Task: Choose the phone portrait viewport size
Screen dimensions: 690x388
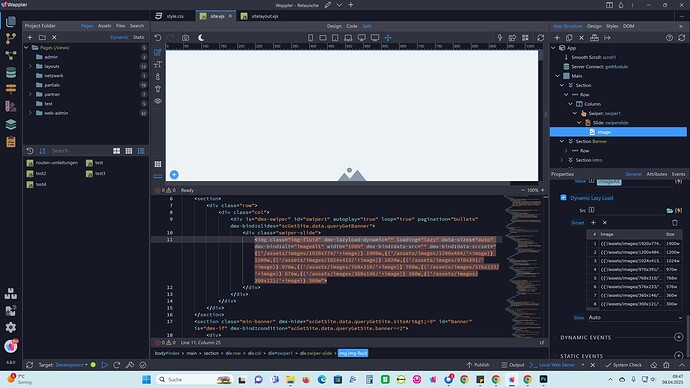Action: (x=311, y=38)
